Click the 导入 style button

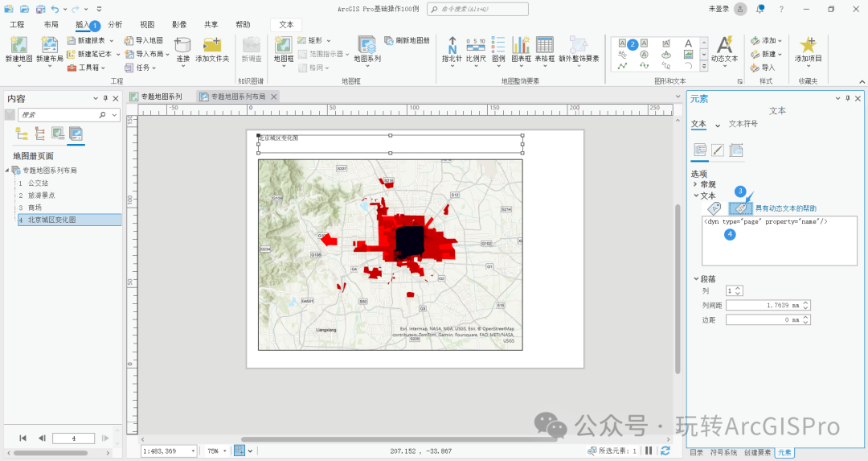[x=763, y=68]
